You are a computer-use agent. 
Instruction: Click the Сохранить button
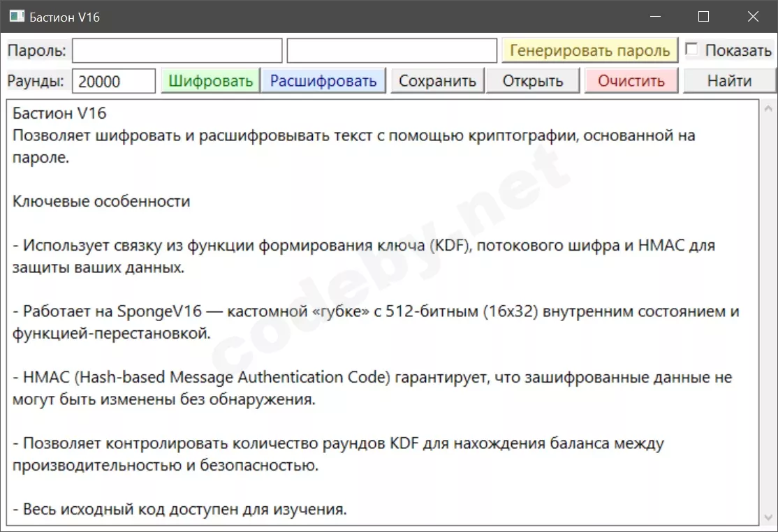[x=437, y=80]
